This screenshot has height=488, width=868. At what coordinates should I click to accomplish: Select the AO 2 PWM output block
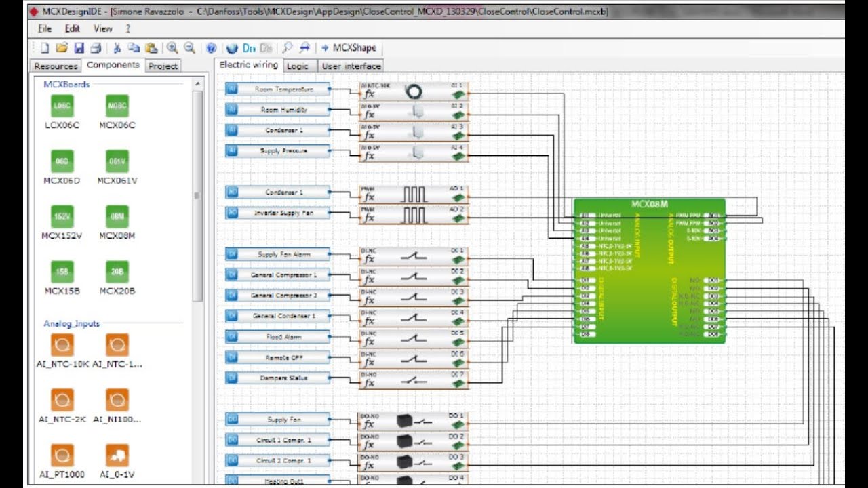coord(414,214)
